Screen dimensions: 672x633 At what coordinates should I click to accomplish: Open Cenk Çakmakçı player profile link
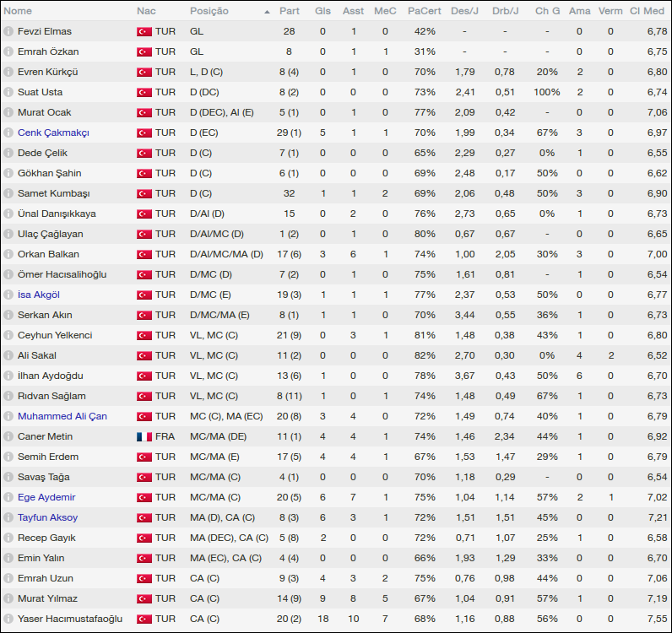[53, 133]
